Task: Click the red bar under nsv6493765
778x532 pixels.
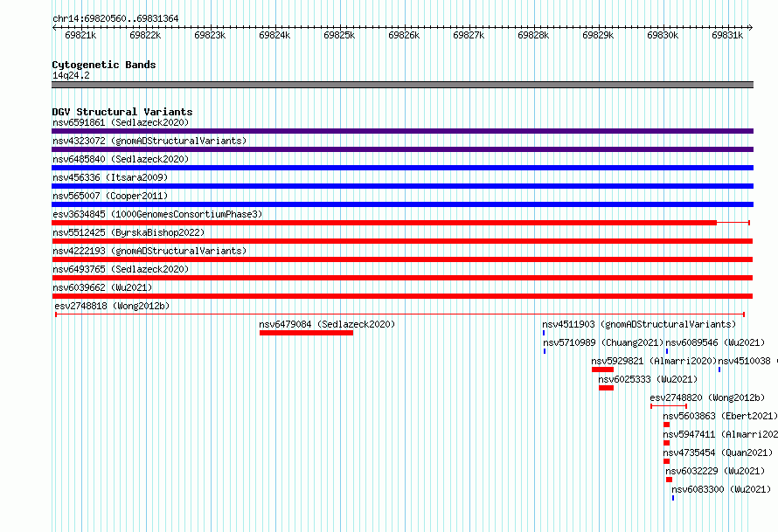Action: (x=402, y=278)
